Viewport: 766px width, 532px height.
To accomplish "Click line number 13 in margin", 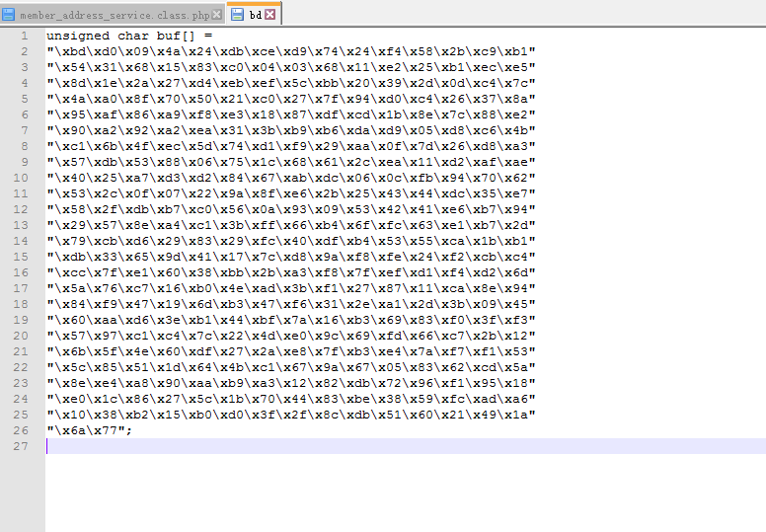I will [21, 225].
